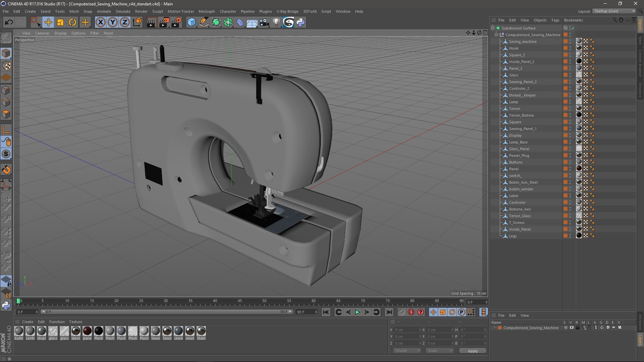The height and width of the screenshot is (362, 644).
Task: Toggle X axis lock
Action: tap(100, 22)
